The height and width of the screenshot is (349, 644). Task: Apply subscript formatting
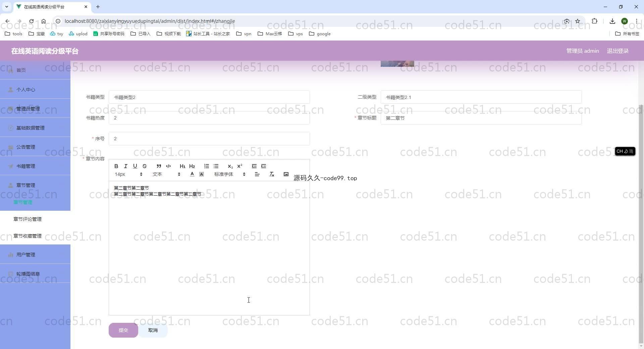tap(230, 166)
